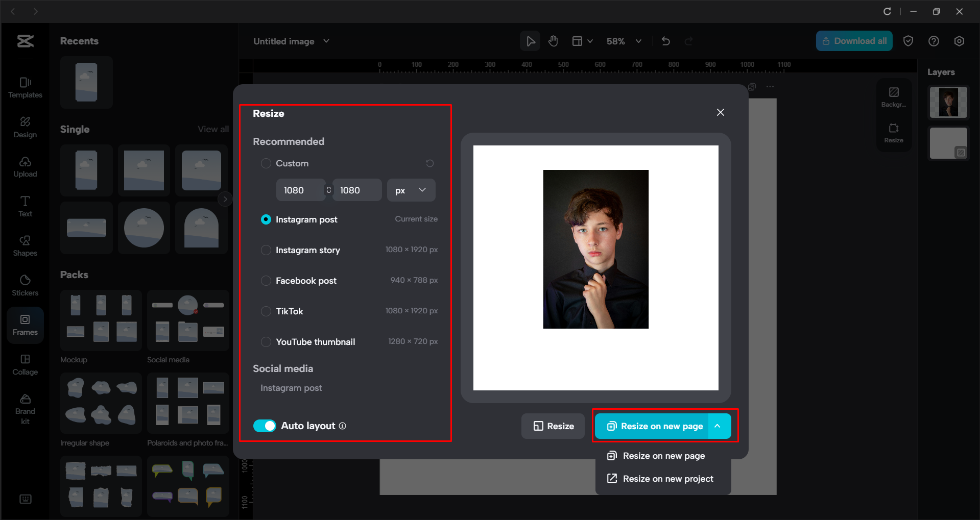This screenshot has height=520, width=980.
Task: Click the View all link under Single
Action: [213, 129]
